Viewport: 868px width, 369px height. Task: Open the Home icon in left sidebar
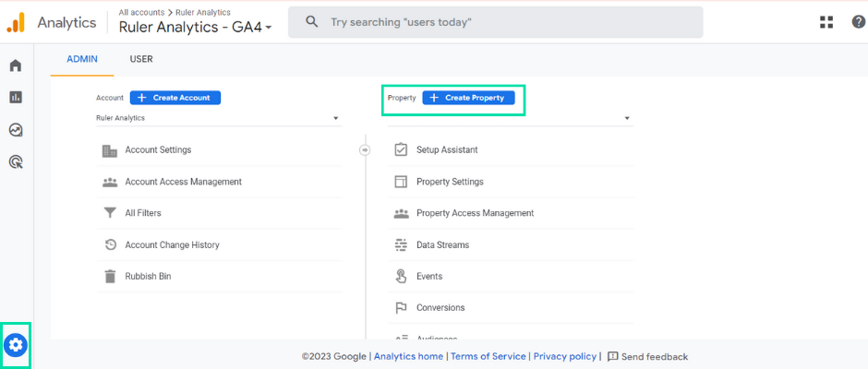pos(16,65)
